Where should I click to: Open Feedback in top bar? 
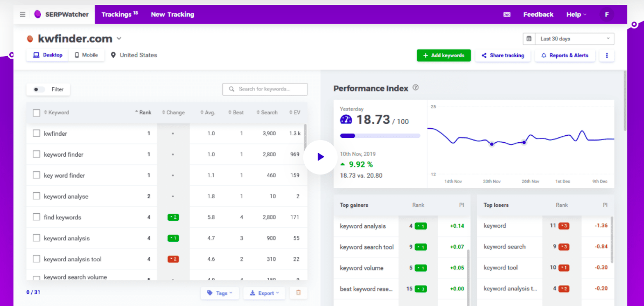(538, 15)
